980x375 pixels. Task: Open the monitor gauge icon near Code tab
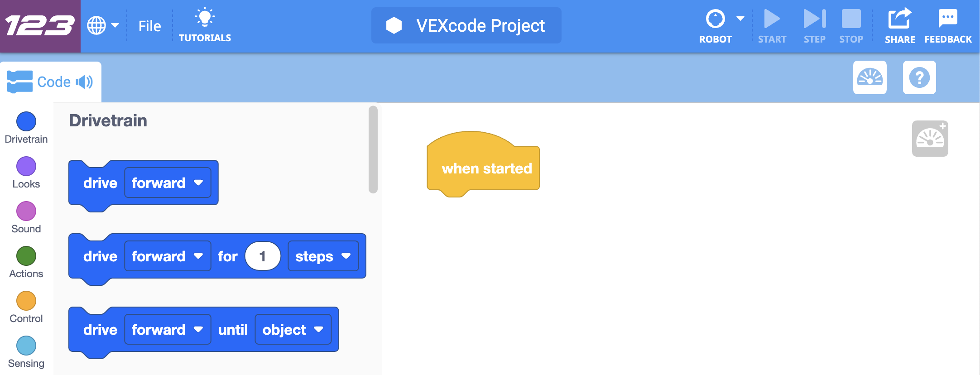tap(870, 78)
